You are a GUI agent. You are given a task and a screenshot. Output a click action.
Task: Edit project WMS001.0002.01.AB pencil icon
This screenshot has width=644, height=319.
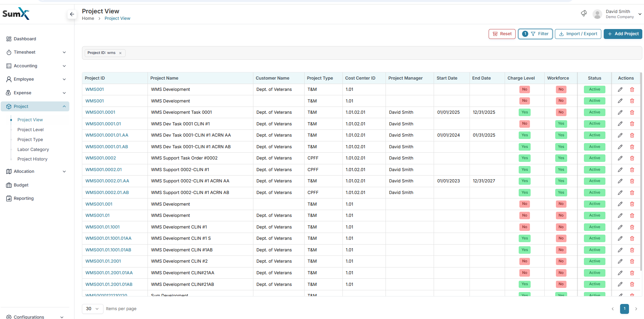[x=620, y=193]
